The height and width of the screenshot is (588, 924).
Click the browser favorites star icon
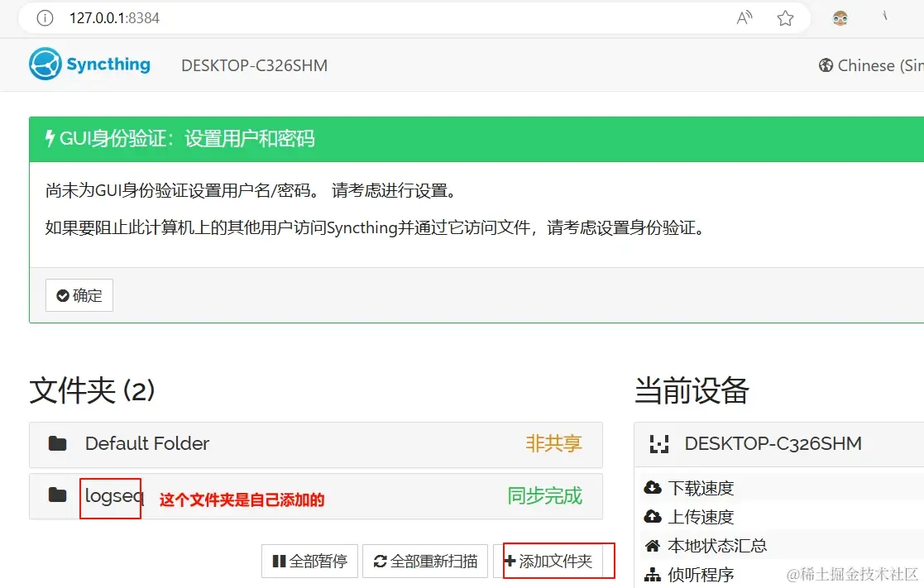tap(784, 17)
